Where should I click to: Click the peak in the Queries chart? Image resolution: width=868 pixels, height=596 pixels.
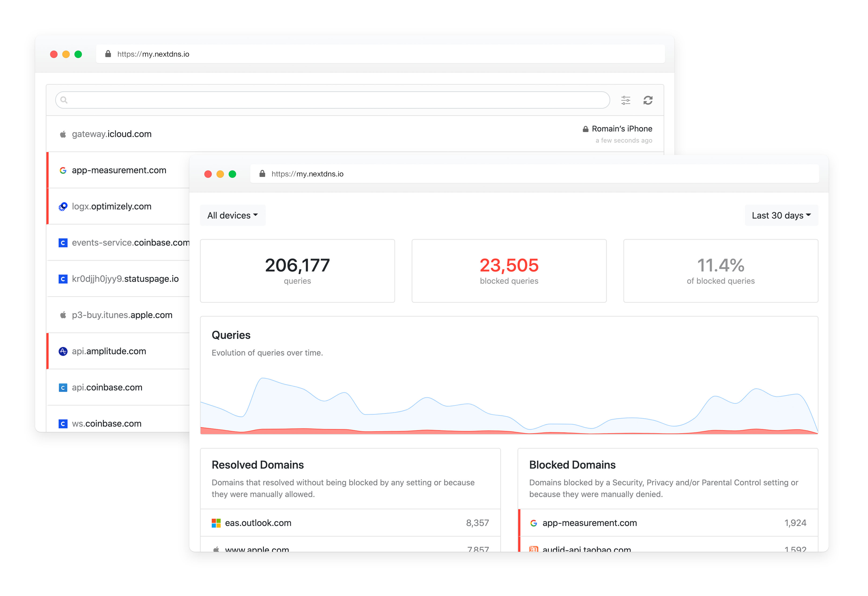point(263,378)
